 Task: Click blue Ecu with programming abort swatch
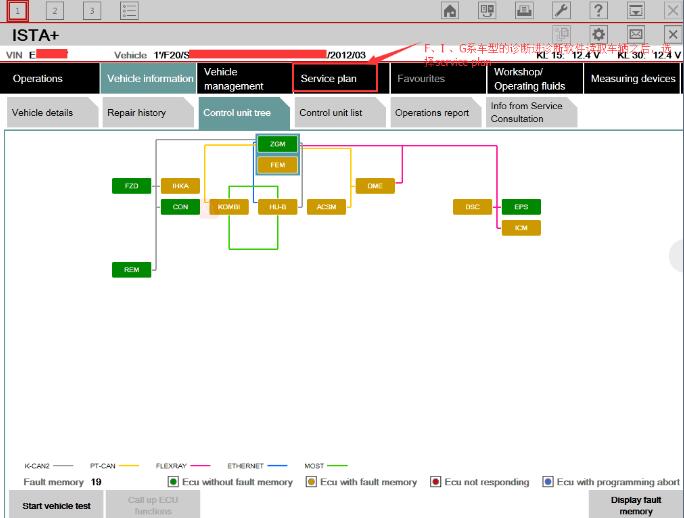[x=548, y=482]
